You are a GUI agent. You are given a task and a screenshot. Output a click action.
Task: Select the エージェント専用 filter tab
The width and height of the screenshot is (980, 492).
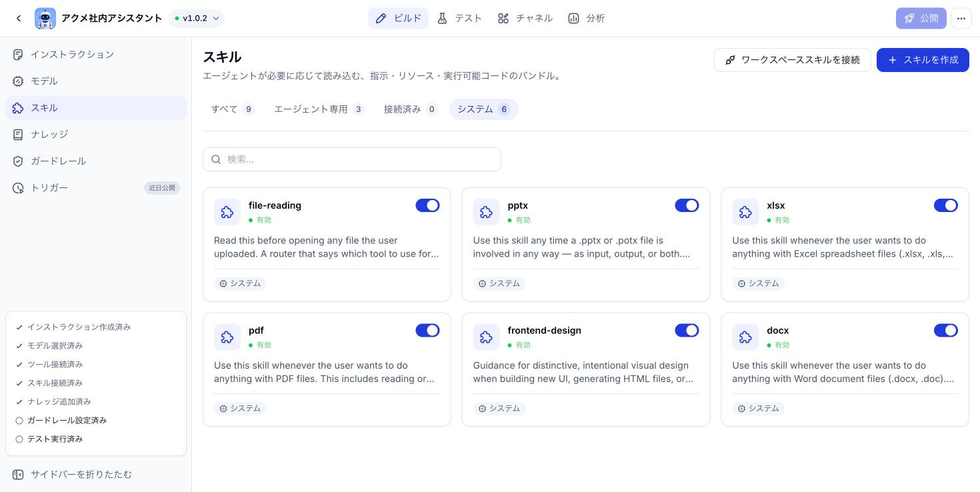(x=319, y=109)
